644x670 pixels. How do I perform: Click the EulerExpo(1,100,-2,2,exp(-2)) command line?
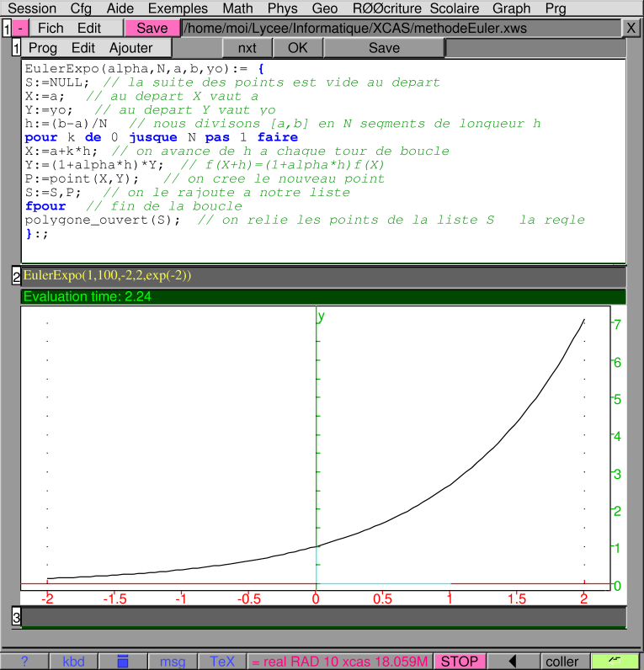point(323,275)
